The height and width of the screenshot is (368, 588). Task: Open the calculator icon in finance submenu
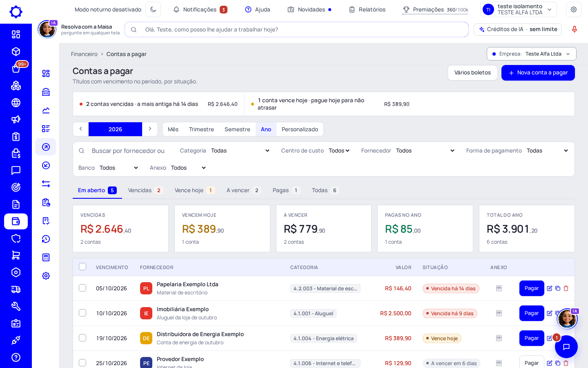point(46,257)
